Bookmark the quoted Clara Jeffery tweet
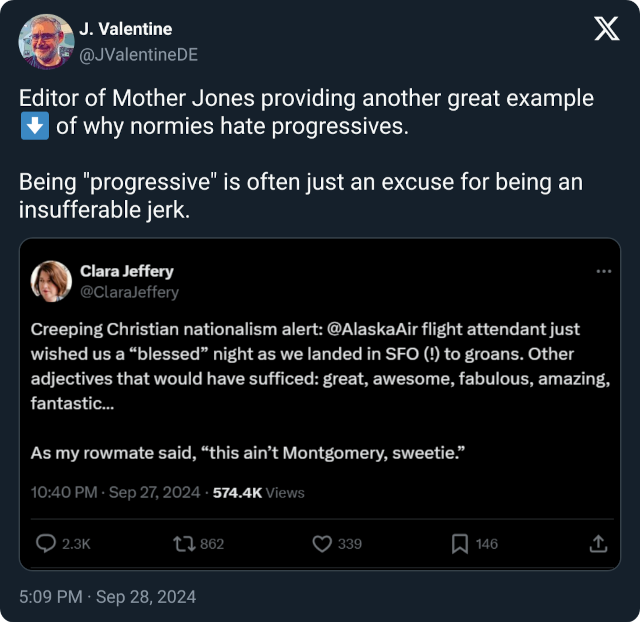The height and width of the screenshot is (622, 640). [x=460, y=544]
